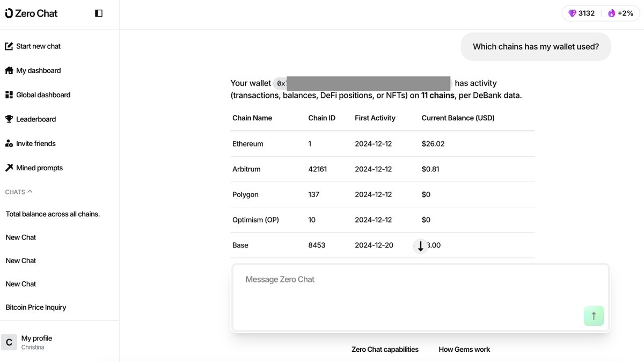This screenshot has height=362, width=644.
Task: Click the chain ID 137 cell
Action: 313,194
